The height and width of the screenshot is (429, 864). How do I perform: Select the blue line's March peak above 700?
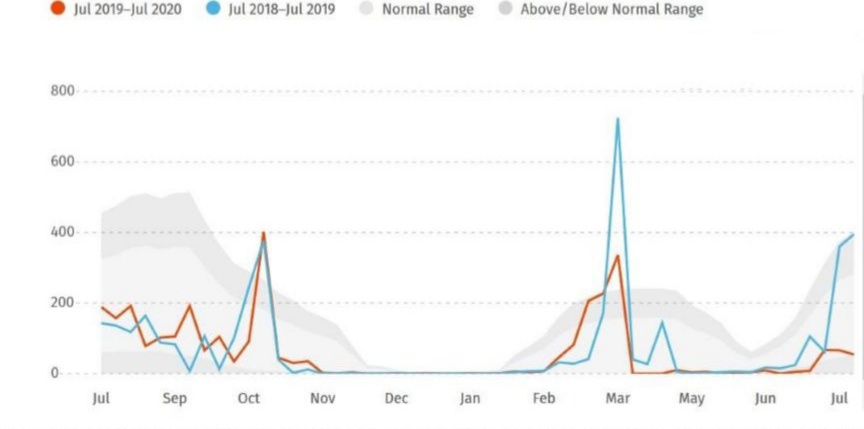point(617,119)
